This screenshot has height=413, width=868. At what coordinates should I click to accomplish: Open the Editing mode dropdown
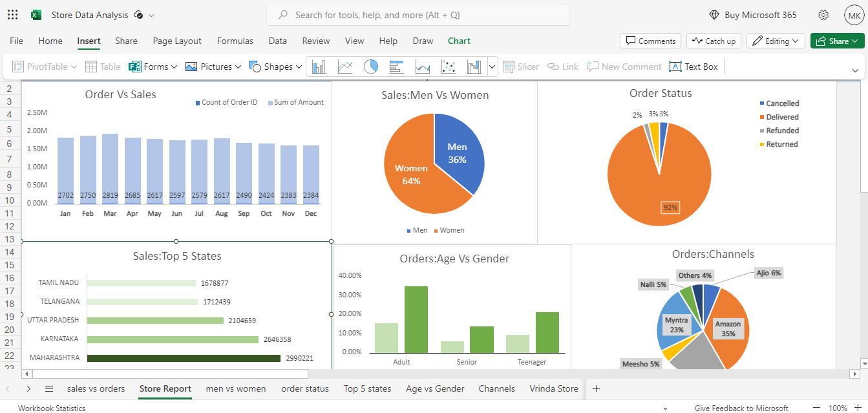[776, 41]
